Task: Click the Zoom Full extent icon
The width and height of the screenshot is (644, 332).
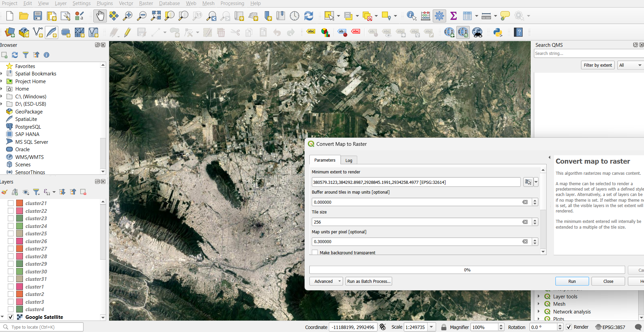Action: [x=156, y=16]
